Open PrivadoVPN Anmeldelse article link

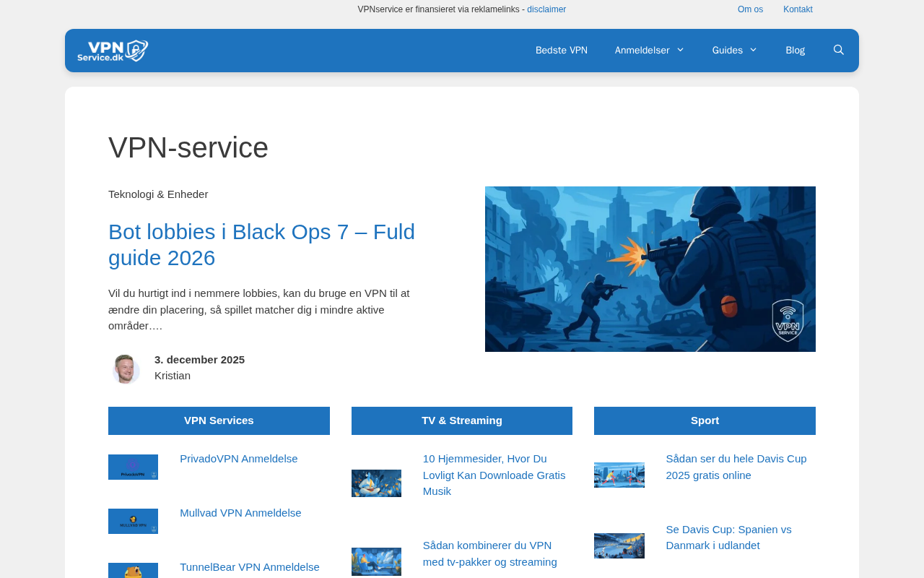(x=239, y=459)
